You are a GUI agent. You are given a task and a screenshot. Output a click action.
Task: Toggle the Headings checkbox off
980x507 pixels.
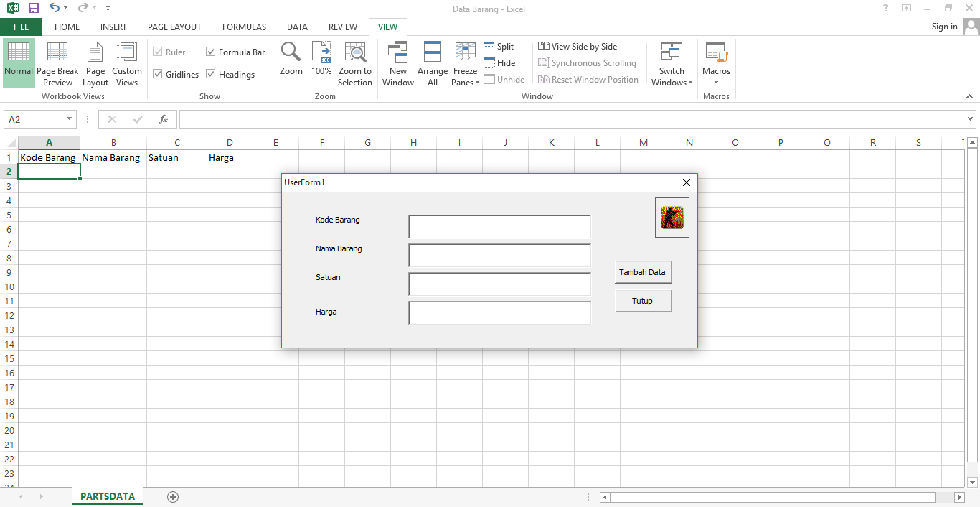[211, 74]
